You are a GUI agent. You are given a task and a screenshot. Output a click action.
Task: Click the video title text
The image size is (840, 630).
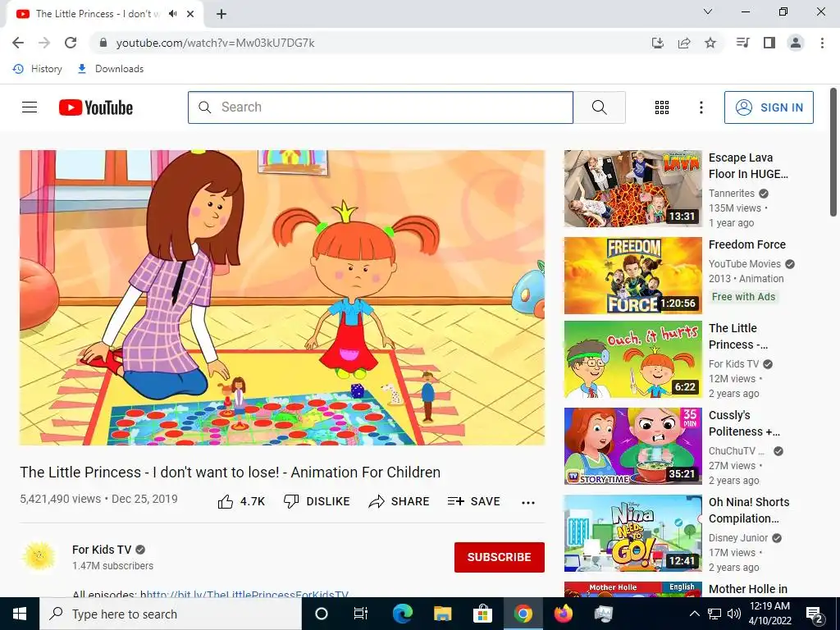[x=231, y=472]
